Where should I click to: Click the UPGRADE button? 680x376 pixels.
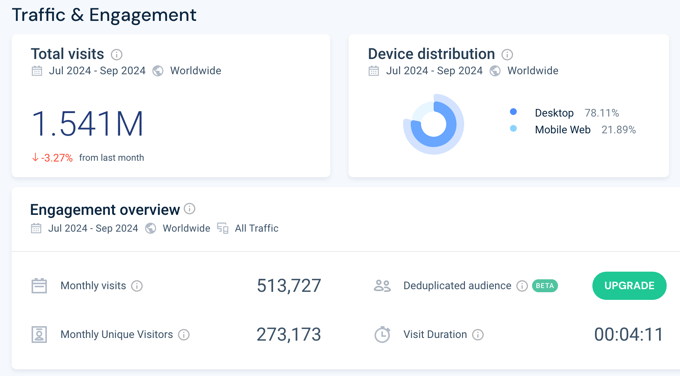click(x=629, y=286)
